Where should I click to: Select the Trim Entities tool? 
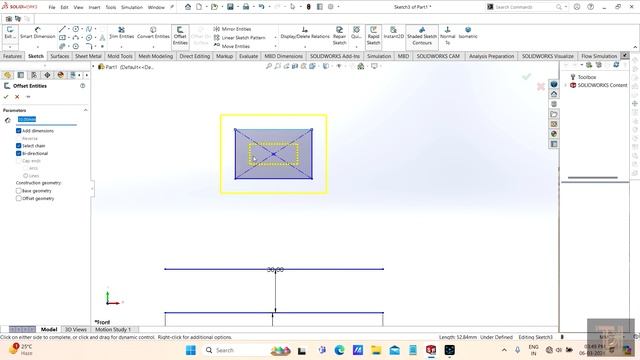pyautogui.click(x=121, y=33)
